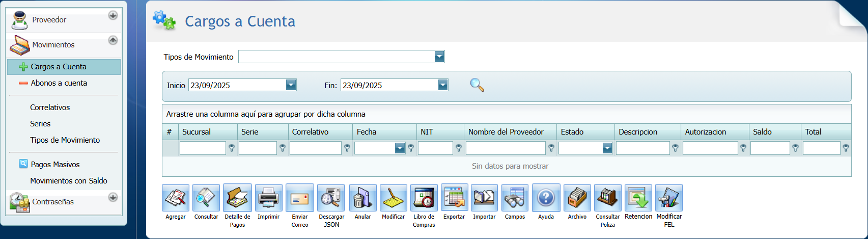Click Enviar Correo envelope icon
This screenshot has height=239, width=868.
(299, 198)
